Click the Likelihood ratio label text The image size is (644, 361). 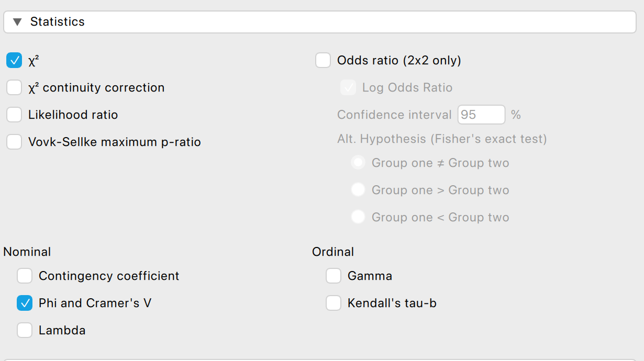click(x=73, y=115)
